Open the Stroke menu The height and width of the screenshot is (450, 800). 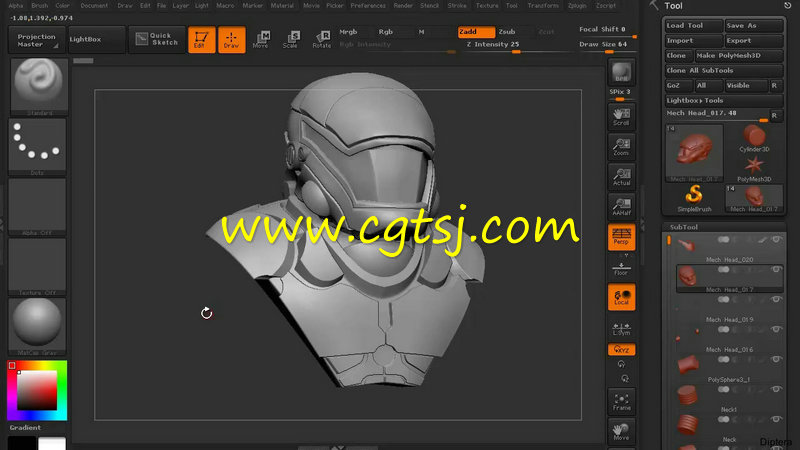tap(457, 6)
